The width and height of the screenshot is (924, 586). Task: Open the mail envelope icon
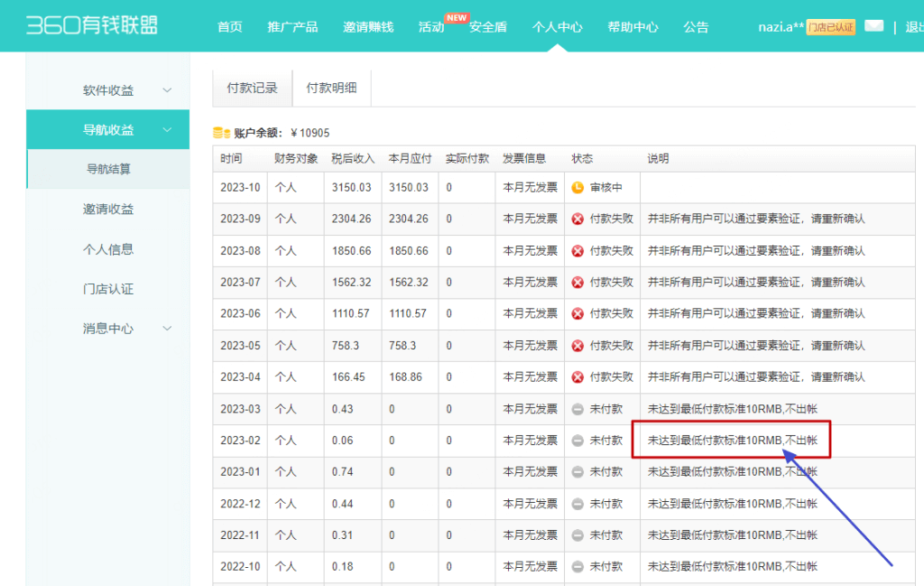tap(873, 26)
